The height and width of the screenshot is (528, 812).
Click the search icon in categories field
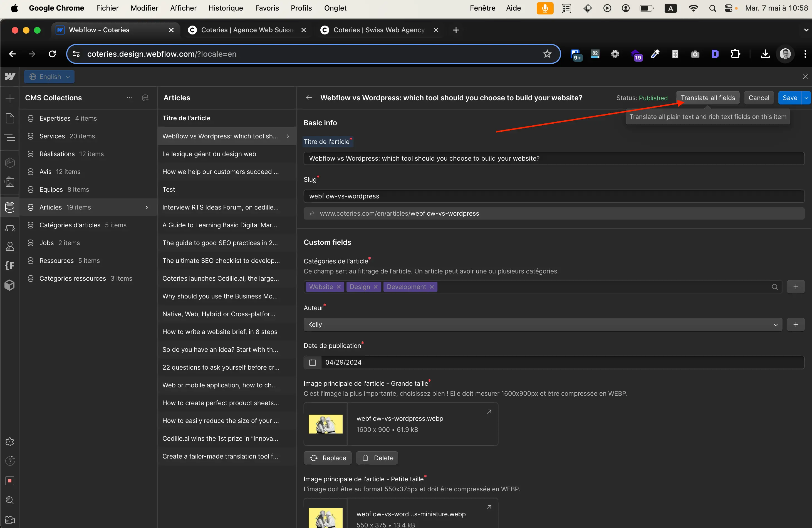pyautogui.click(x=774, y=287)
